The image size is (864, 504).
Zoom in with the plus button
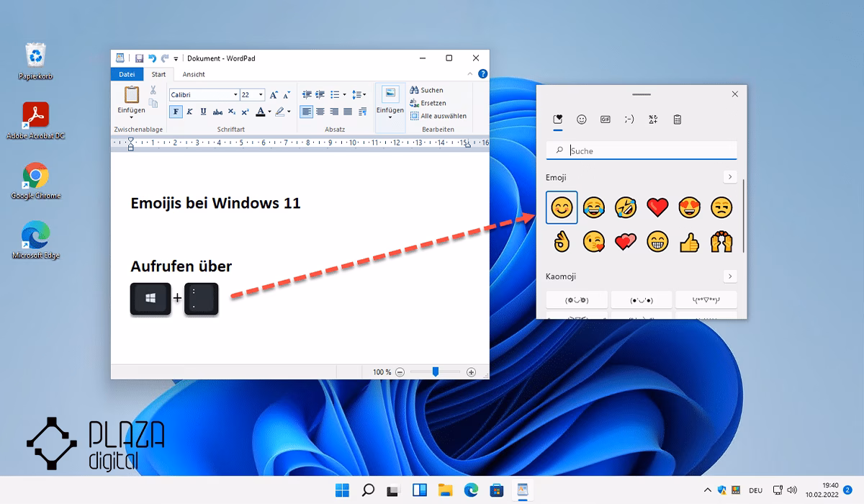472,372
